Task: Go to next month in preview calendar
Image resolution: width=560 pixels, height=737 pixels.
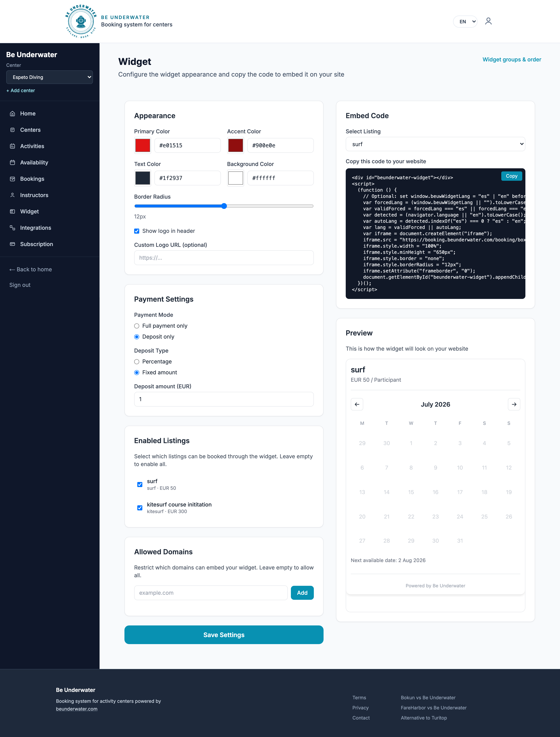Action: click(514, 404)
